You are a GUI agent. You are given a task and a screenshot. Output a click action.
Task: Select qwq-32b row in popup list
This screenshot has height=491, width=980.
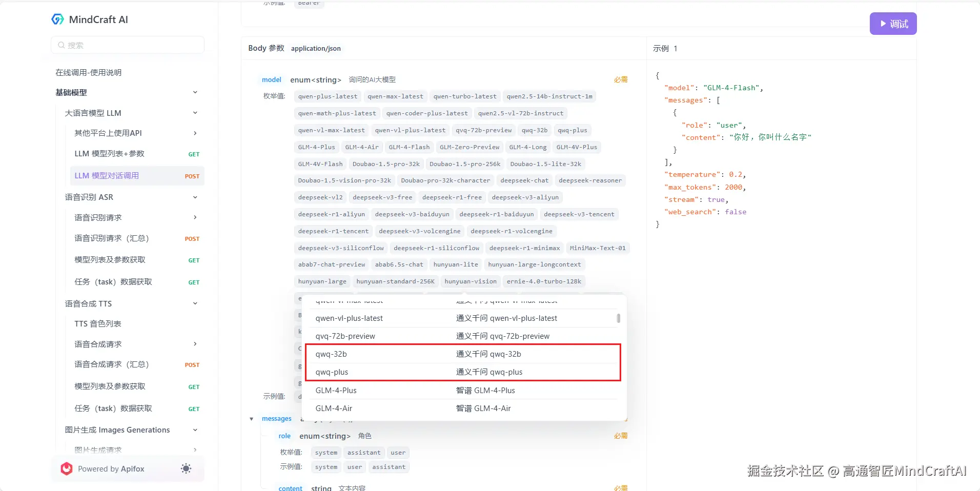(x=463, y=354)
